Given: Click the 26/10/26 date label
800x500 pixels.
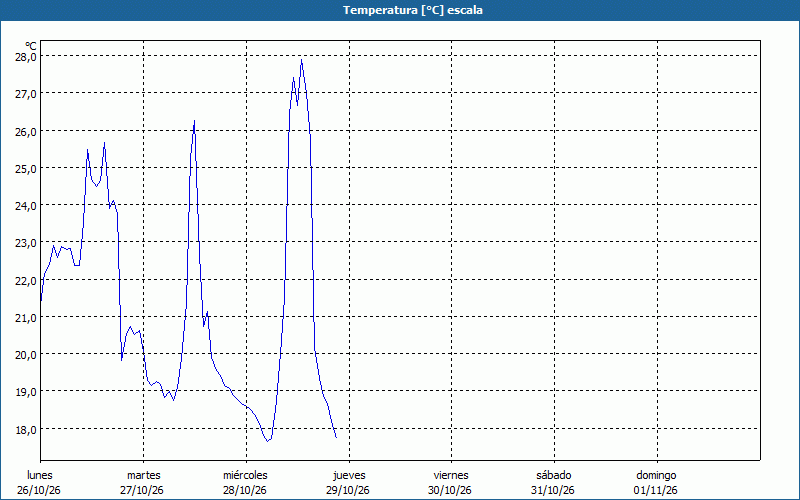Looking at the screenshot, I should pos(38,490).
